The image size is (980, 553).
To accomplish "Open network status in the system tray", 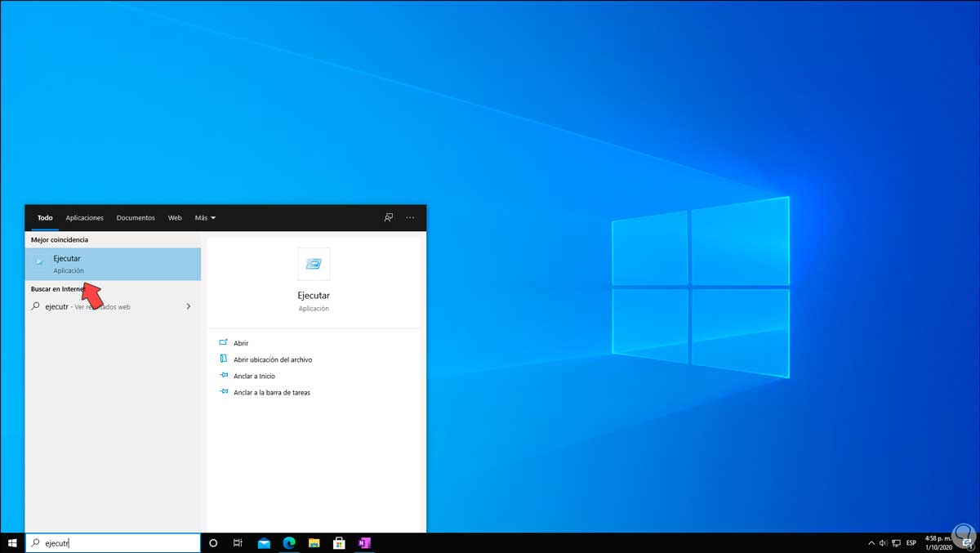I will tap(897, 542).
